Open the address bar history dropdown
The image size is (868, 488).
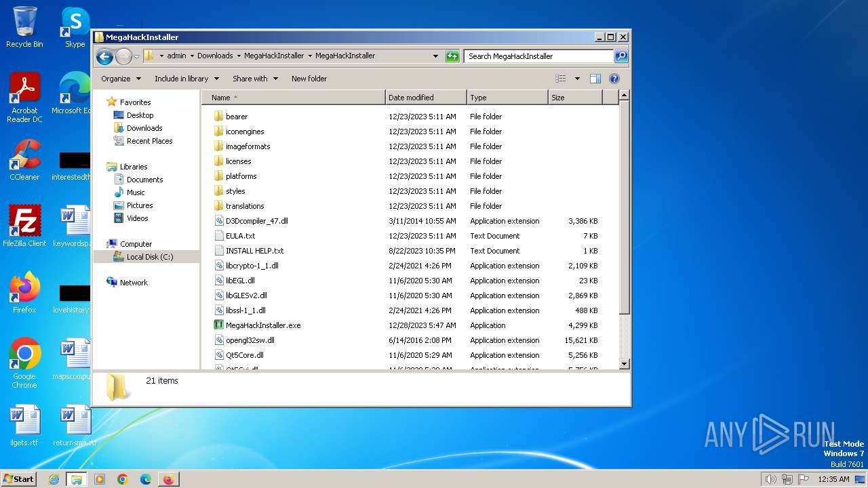(x=435, y=56)
